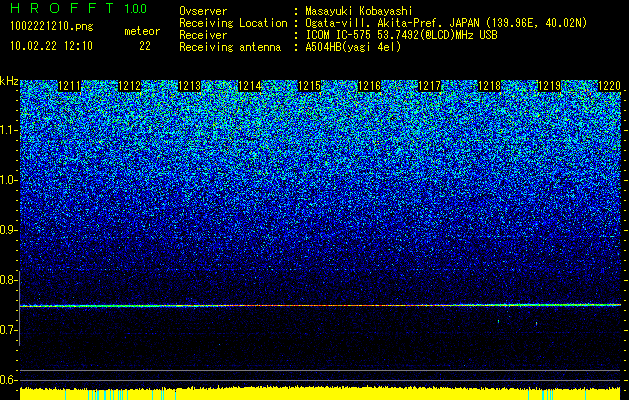Click the 1.1 frequency axis label

point(8,130)
